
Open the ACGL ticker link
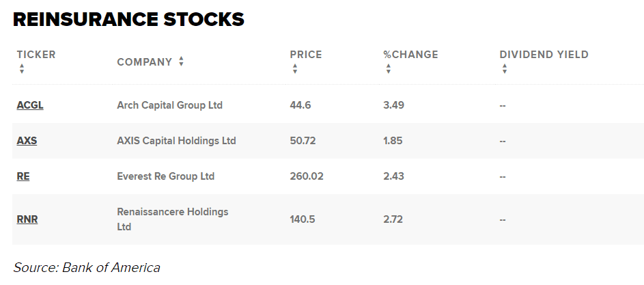click(x=30, y=105)
